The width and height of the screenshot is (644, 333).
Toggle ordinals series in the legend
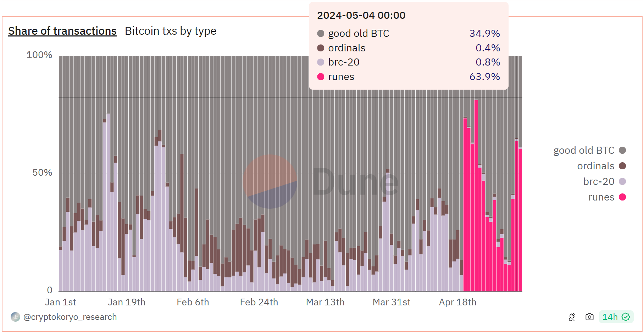[x=595, y=166]
